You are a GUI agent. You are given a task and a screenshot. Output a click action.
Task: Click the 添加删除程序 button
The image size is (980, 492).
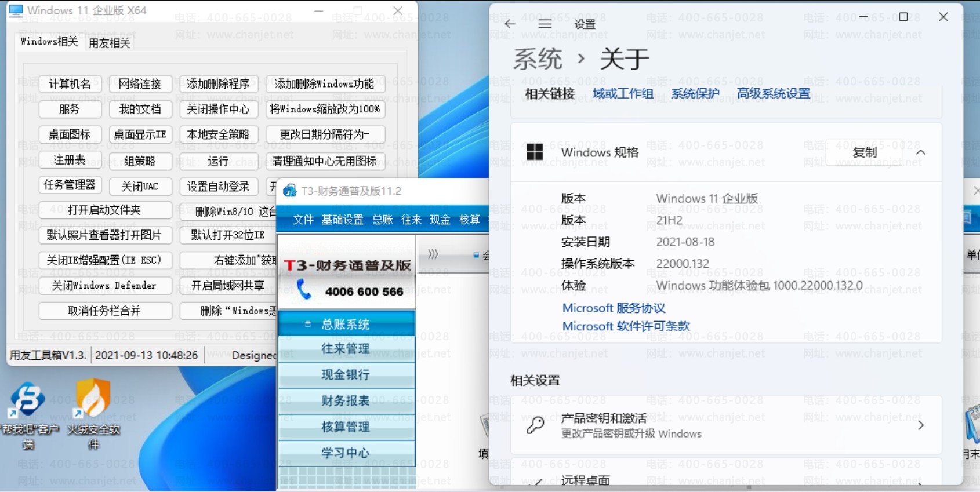pos(218,84)
